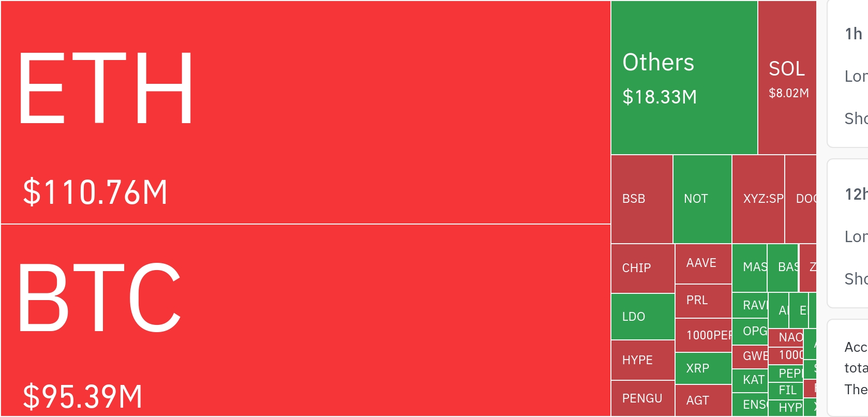Open the green Others $18.33M tile
This screenshot has height=417, width=868.
coord(684,78)
